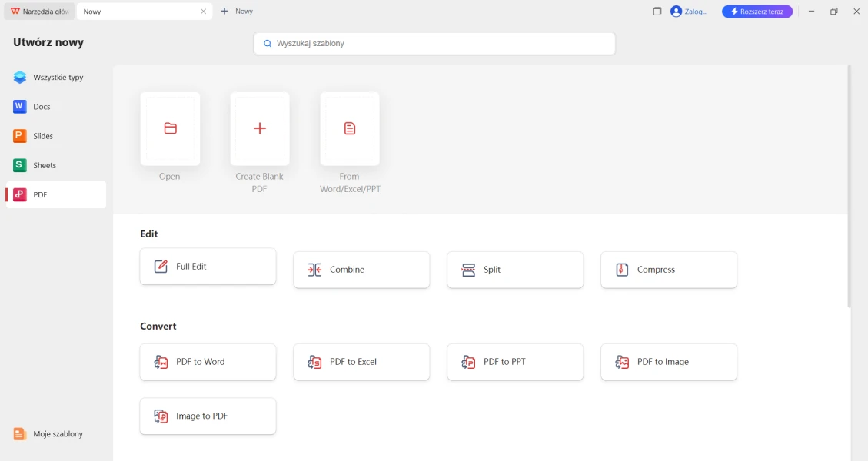Open the PDF to Word converter
Viewport: 868px width, 461px height.
[208, 362]
